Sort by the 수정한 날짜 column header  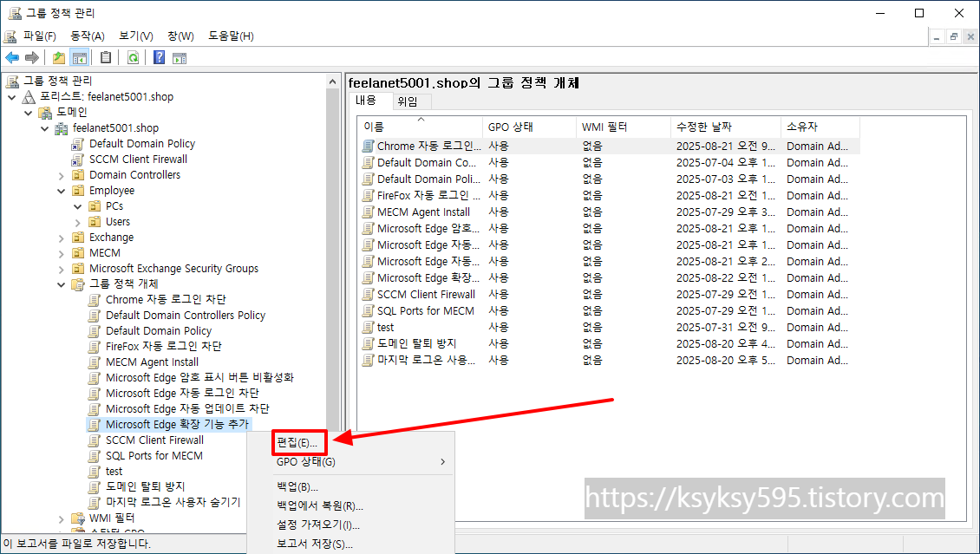click(x=726, y=127)
